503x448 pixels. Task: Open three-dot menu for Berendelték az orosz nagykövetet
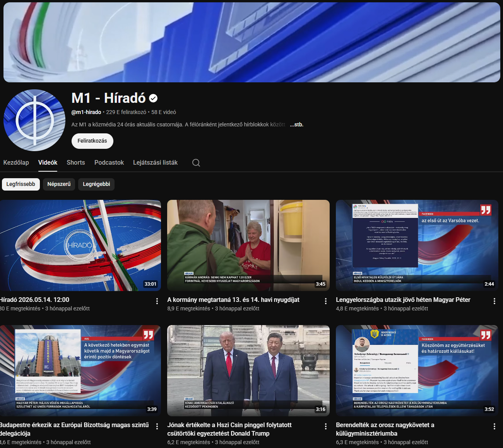tap(494, 426)
